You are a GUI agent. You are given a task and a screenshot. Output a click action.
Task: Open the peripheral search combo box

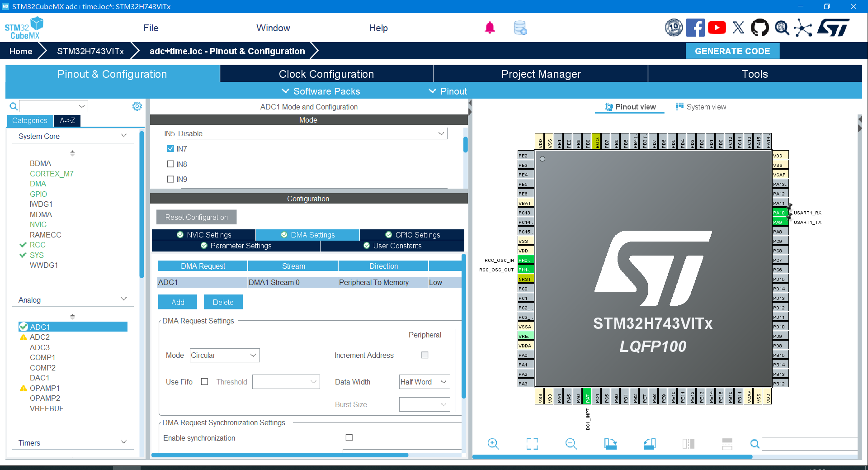(x=53, y=106)
